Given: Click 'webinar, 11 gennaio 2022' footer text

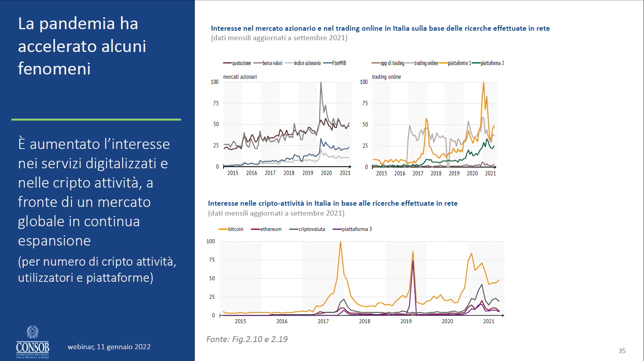Looking at the screenshot, I should point(109,347).
